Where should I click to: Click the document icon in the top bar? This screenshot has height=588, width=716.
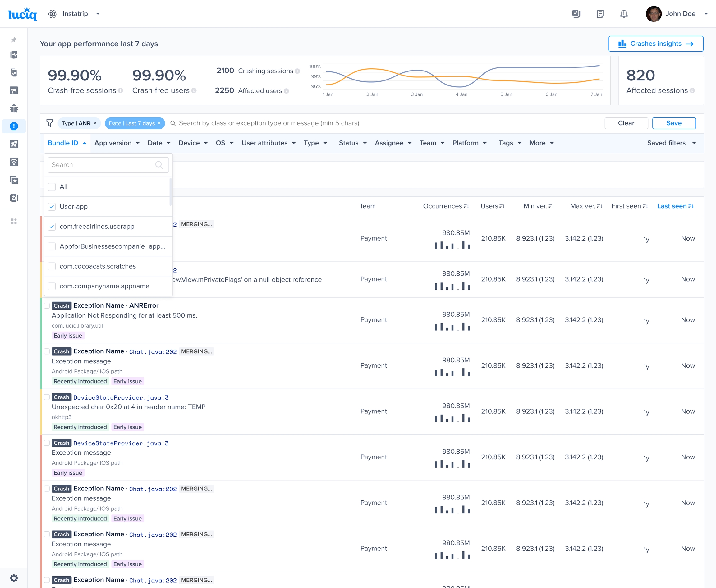coord(600,14)
